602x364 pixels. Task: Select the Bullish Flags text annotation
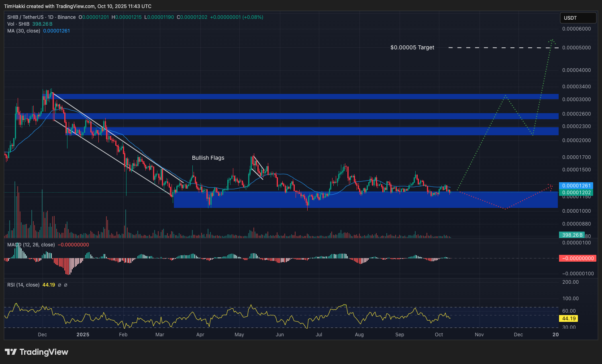click(x=208, y=158)
